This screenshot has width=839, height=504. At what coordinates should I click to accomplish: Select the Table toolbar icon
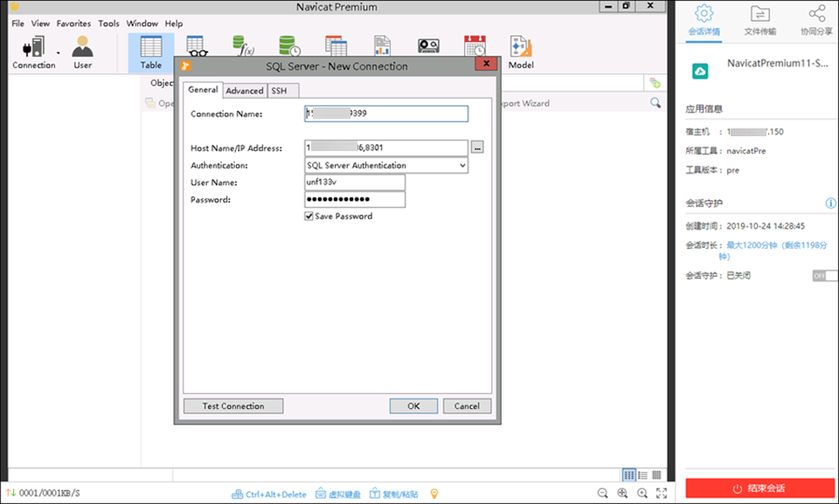pyautogui.click(x=151, y=52)
